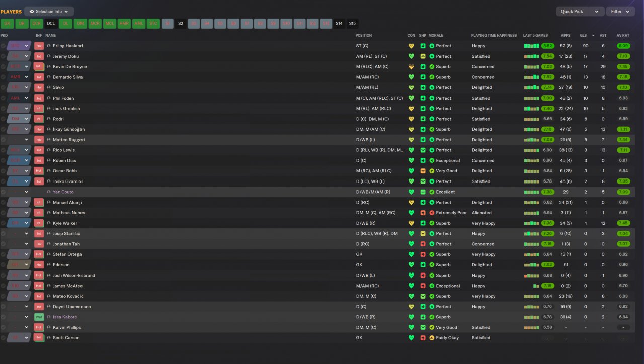Toggle the picked checkmark for Rodri

point(3,119)
